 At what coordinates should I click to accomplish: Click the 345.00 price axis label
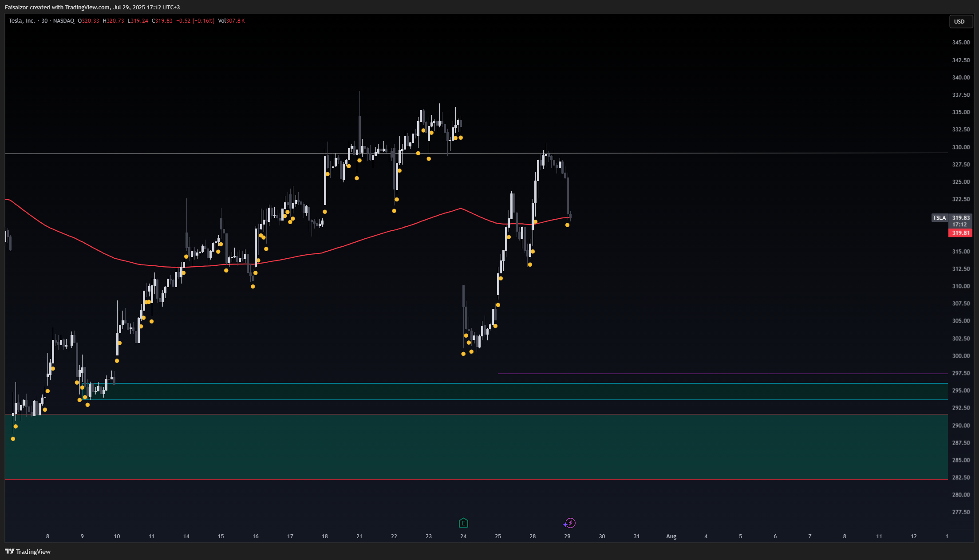(x=960, y=43)
